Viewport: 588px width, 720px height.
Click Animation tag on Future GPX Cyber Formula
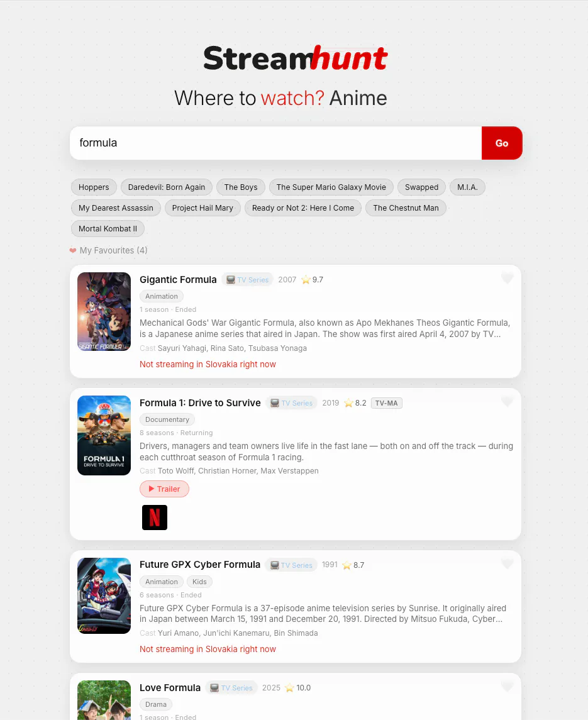[161, 582]
